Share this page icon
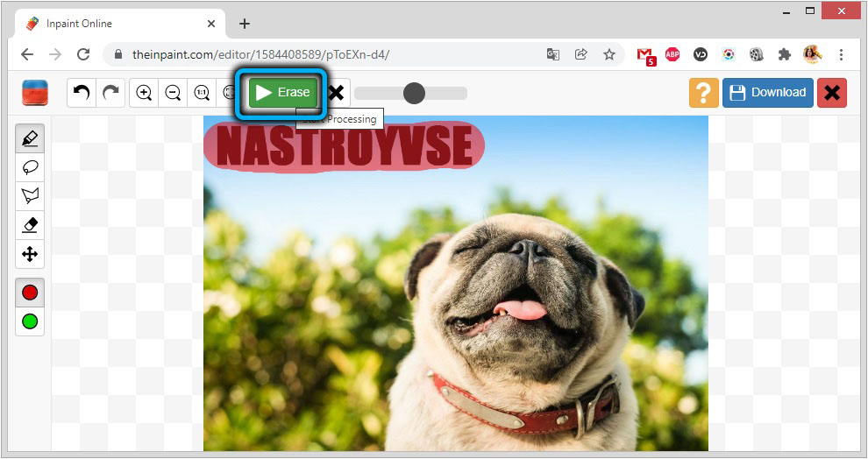868x459 pixels. [580, 54]
